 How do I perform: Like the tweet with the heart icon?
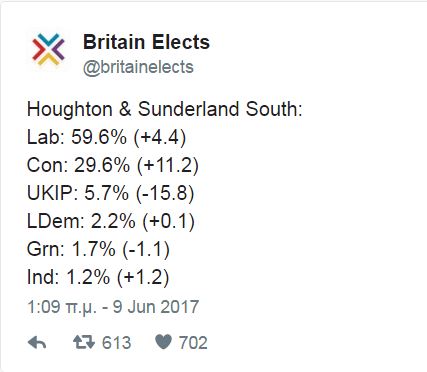click(164, 342)
